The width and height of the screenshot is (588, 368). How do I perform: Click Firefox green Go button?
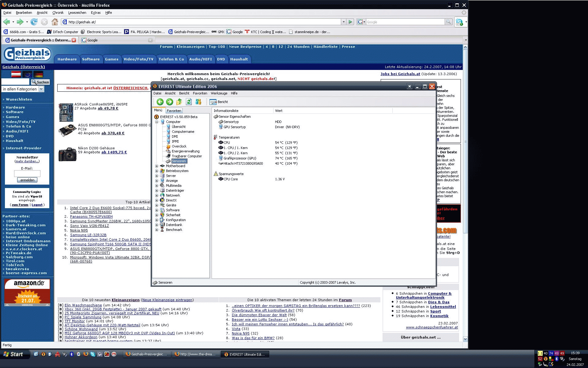point(351,22)
